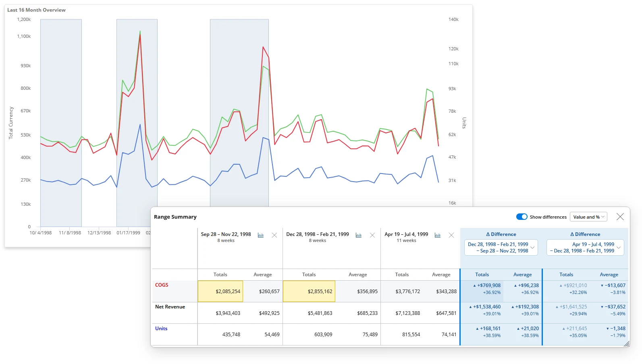642x364 pixels.
Task: Expand first Difference range selector dropdown
Action: click(x=501, y=248)
